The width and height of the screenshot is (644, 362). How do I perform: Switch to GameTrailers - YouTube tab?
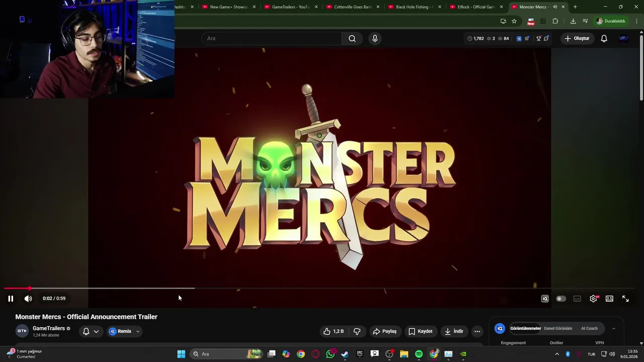[291, 7]
